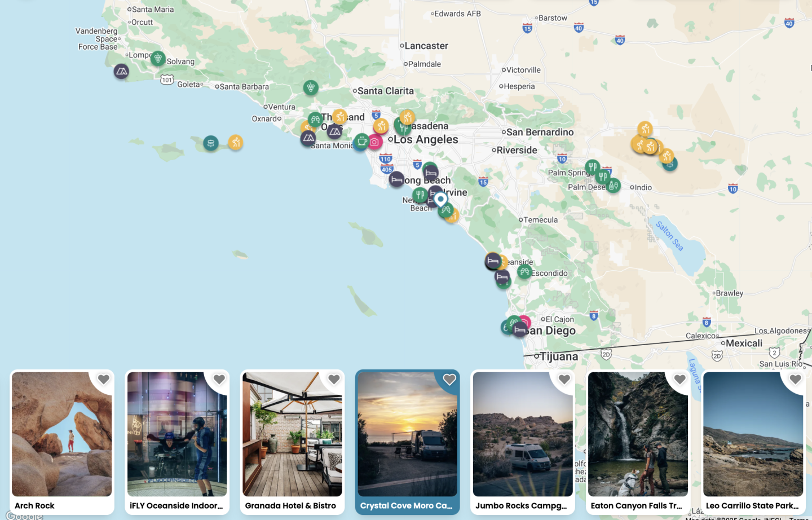The height and width of the screenshot is (520, 812).
Task: Favorite the Crystal Cove Moro card
Action: [449, 380]
